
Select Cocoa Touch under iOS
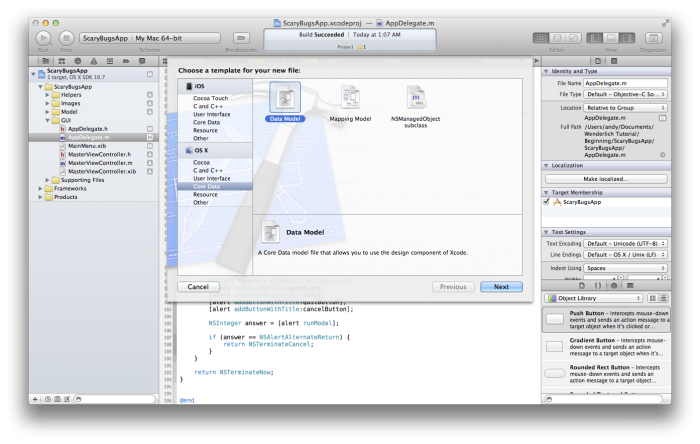(x=210, y=98)
